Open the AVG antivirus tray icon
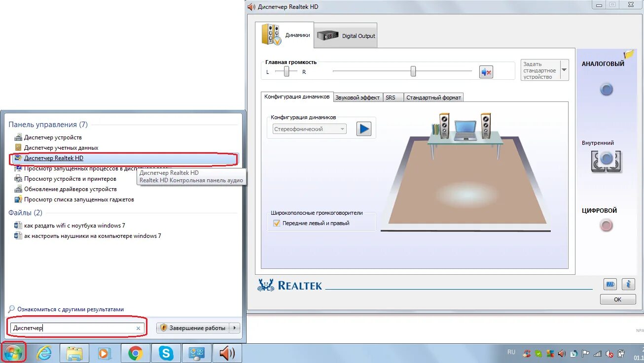 pos(550,354)
